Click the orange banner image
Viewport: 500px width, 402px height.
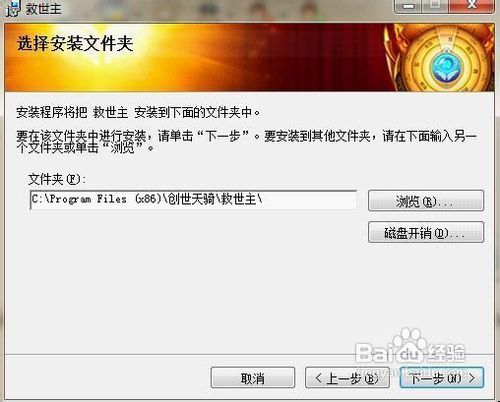coord(249,57)
